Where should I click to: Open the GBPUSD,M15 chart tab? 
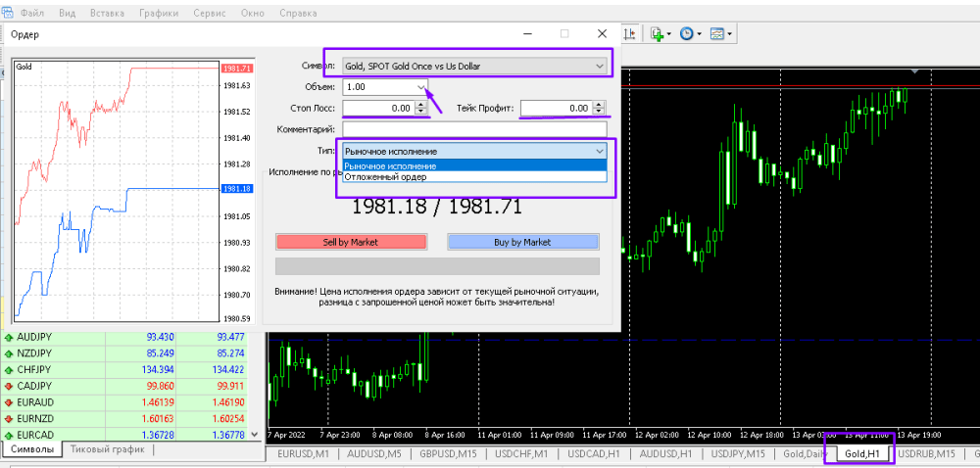click(448, 453)
